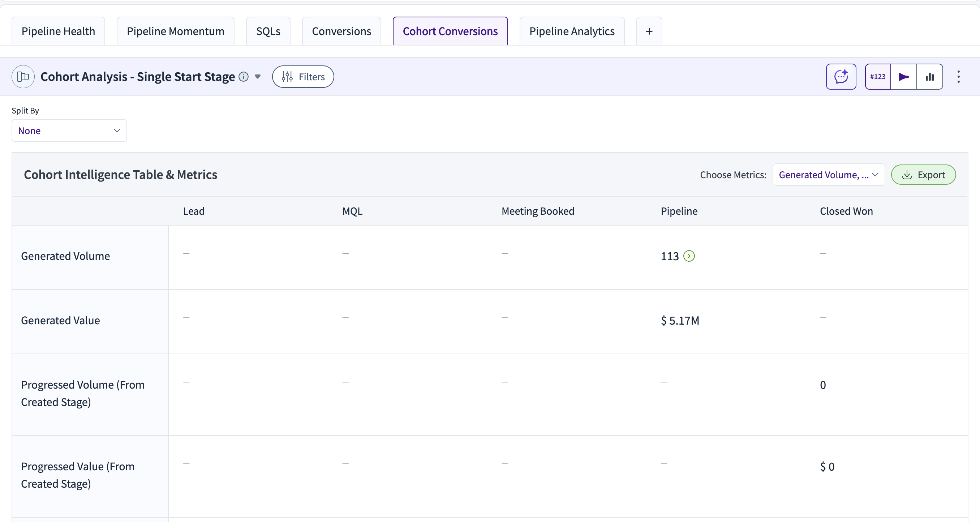Click the Closed Won column header

tap(846, 211)
